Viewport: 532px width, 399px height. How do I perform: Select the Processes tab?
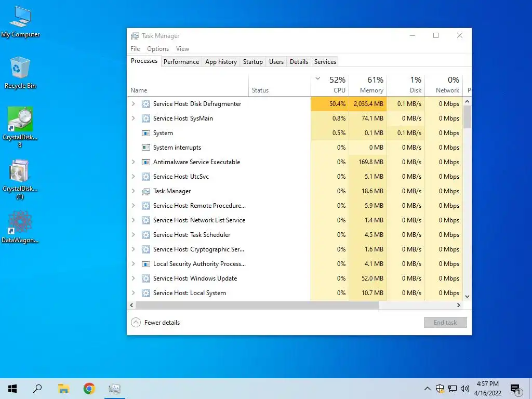(x=144, y=61)
